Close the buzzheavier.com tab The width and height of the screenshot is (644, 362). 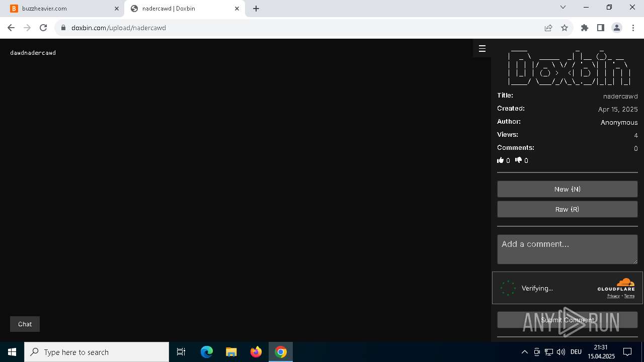116,9
